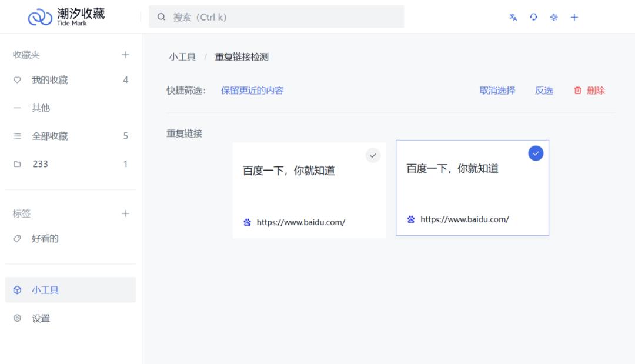
Task: Click the dash icon beside 其他
Action: pyautogui.click(x=17, y=108)
